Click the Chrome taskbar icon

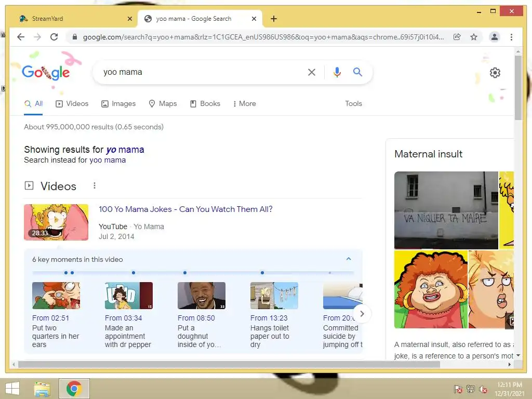[74, 389]
